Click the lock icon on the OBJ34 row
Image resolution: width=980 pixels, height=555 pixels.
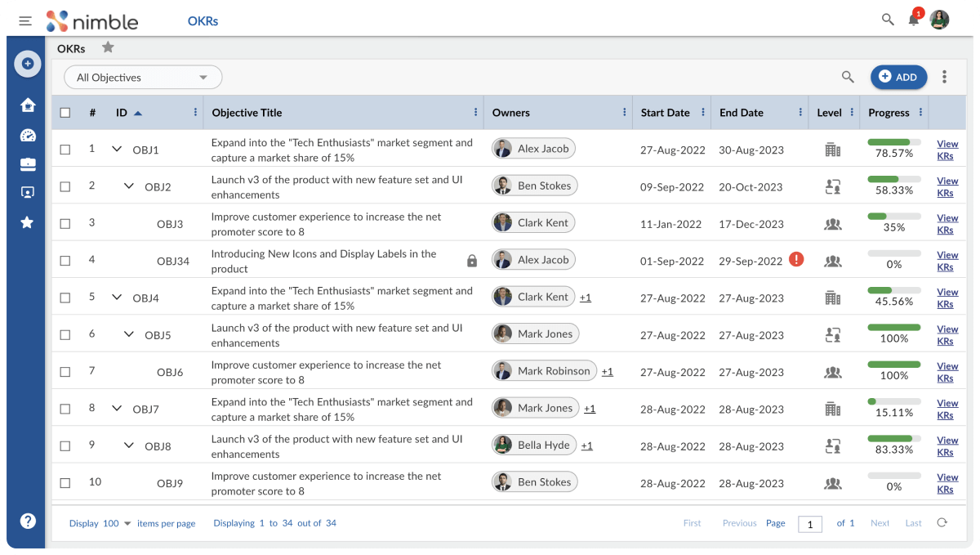[470, 260]
